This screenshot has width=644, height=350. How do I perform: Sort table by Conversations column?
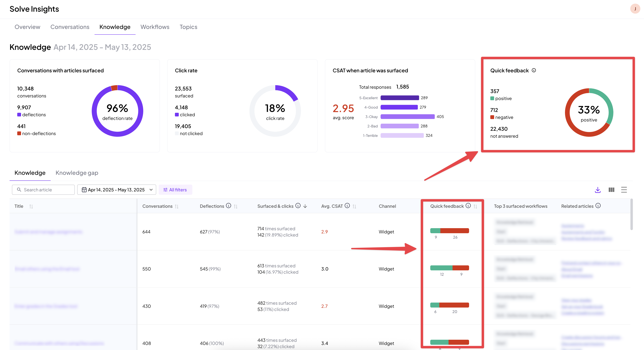tap(177, 206)
